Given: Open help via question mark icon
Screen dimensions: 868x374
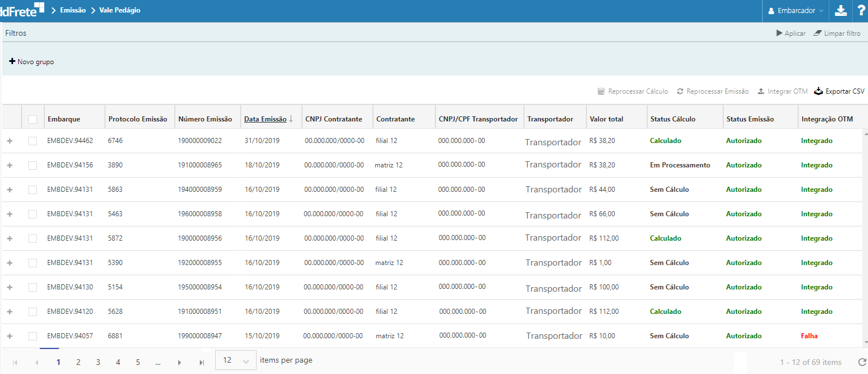Looking at the screenshot, I should [x=861, y=11].
